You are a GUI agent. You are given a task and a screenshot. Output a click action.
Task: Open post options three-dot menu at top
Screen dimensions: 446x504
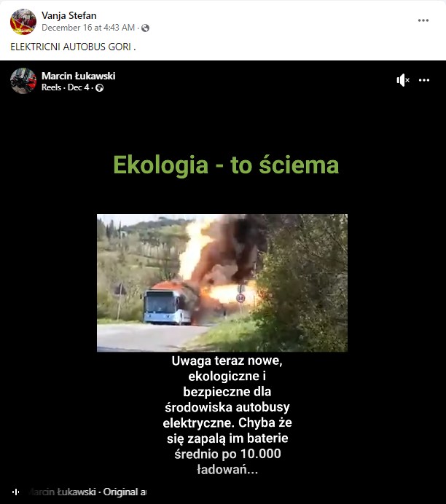point(423,20)
